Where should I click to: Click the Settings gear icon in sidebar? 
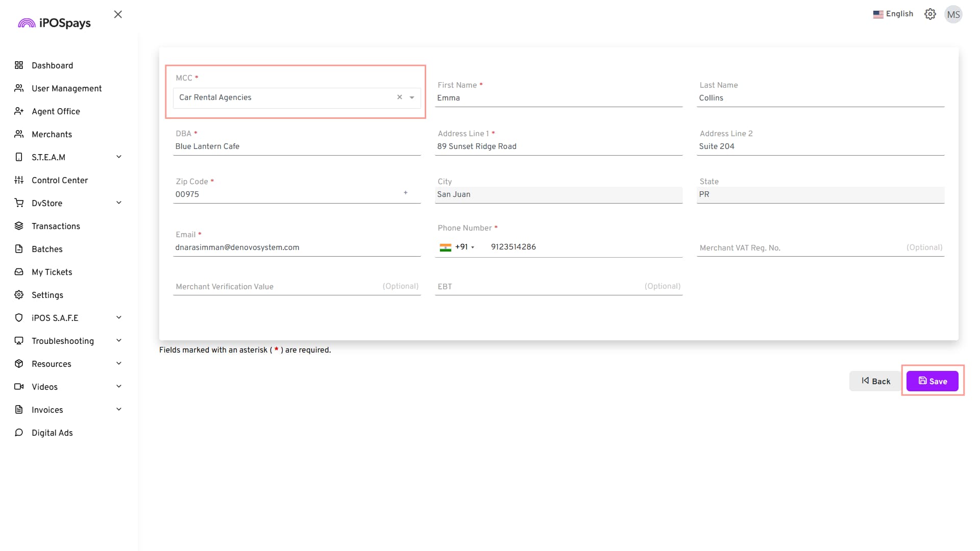click(x=19, y=295)
